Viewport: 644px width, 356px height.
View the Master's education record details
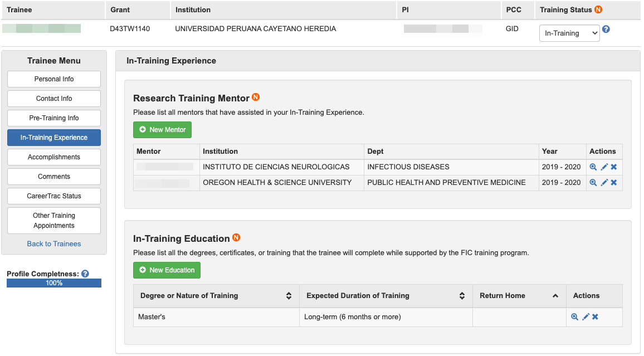point(575,317)
